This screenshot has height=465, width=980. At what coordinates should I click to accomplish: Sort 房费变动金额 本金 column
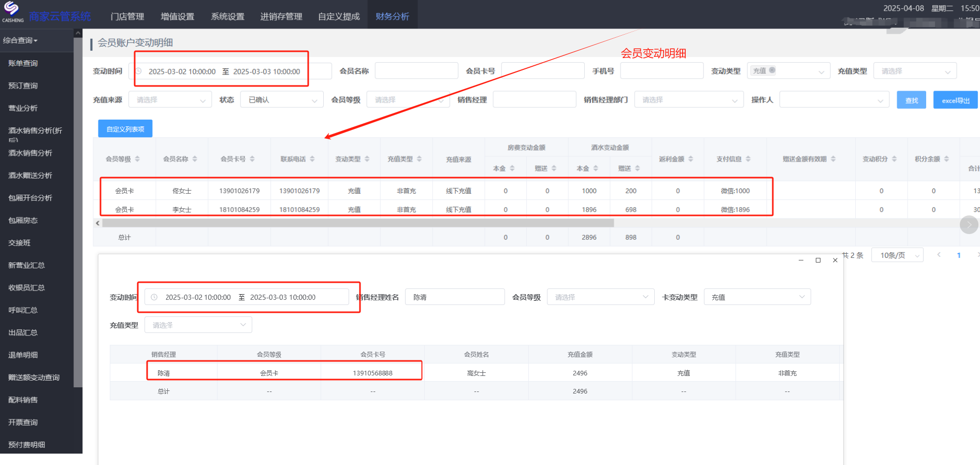[512, 168]
